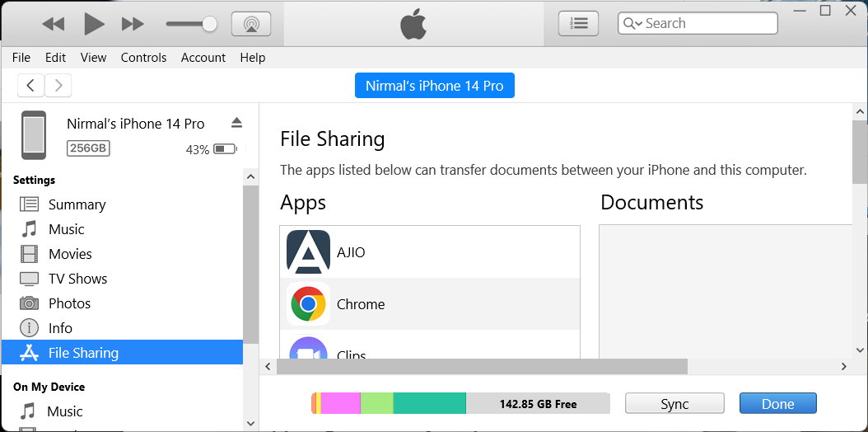Click the 256GB capacity badge
Screen dimensions: 868x432
89,148
